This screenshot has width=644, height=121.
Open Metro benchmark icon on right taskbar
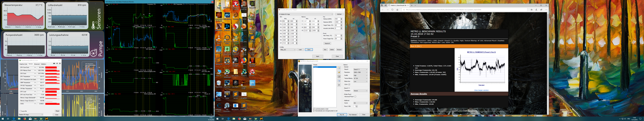261,119
